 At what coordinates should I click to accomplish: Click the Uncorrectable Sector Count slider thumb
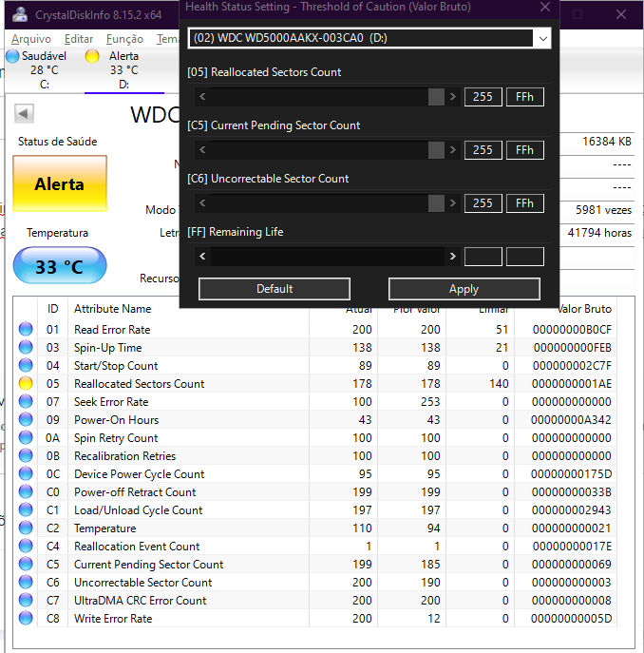click(x=436, y=203)
